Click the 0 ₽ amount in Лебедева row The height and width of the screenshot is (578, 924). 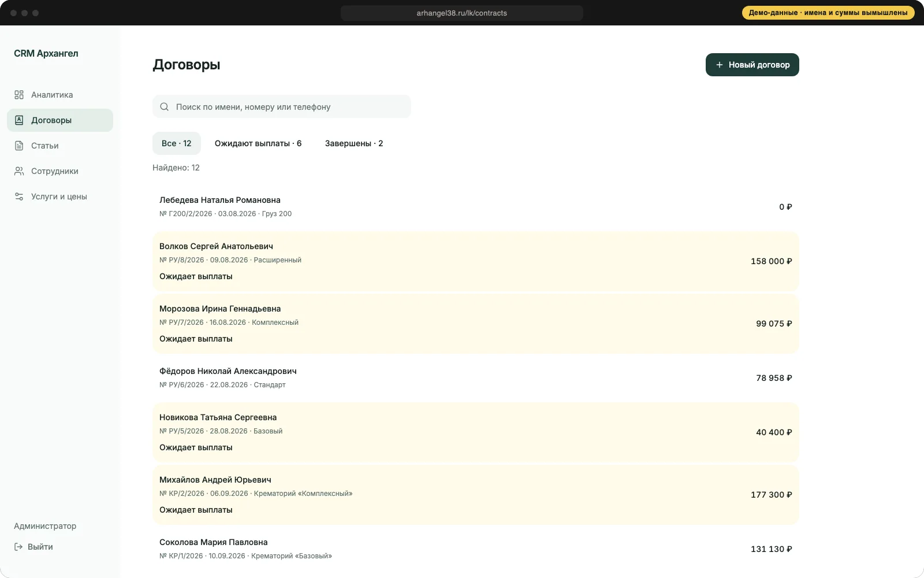tap(785, 207)
